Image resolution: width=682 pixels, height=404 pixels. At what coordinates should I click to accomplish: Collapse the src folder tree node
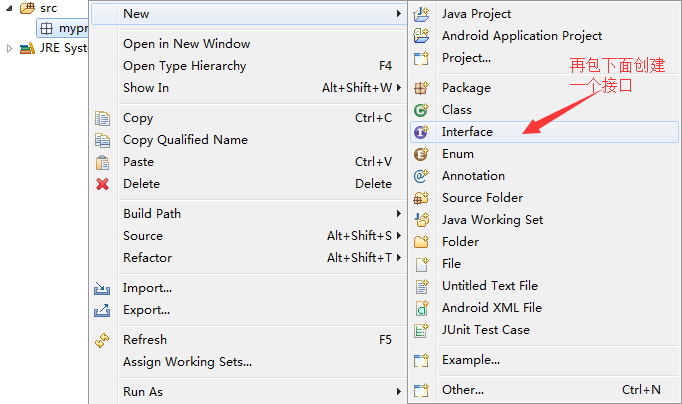point(9,8)
